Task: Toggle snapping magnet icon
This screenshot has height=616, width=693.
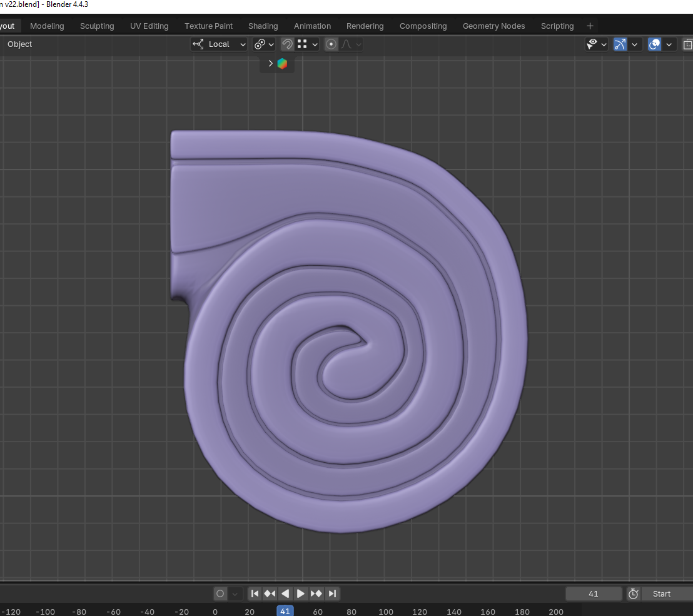Action: pos(287,44)
